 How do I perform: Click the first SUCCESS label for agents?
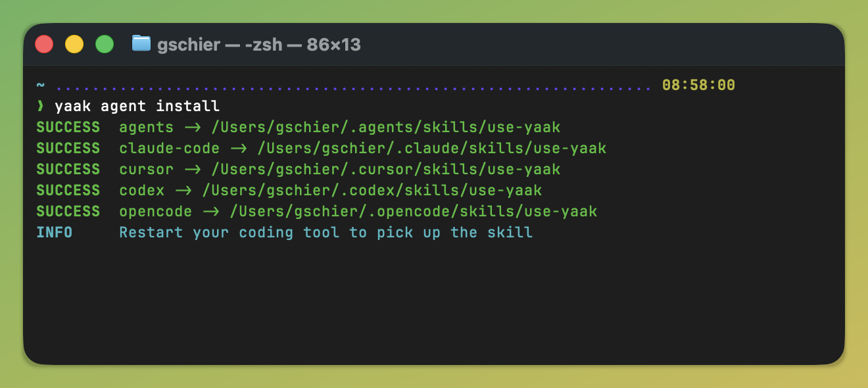click(68, 127)
